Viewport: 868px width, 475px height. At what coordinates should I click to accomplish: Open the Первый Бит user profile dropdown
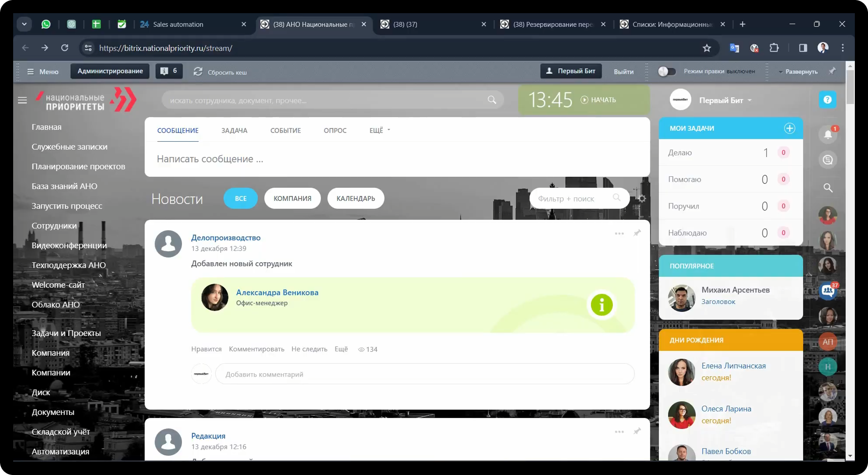tap(725, 100)
